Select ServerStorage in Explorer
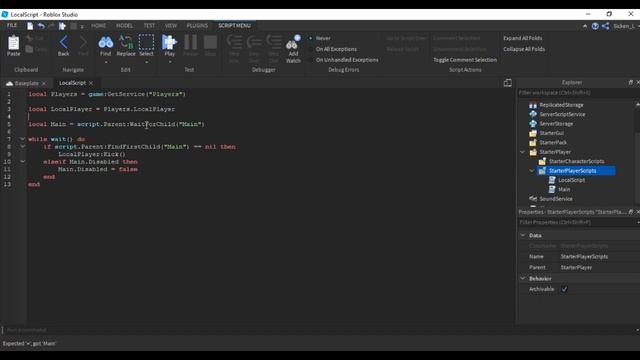The image size is (640, 360). click(x=556, y=124)
